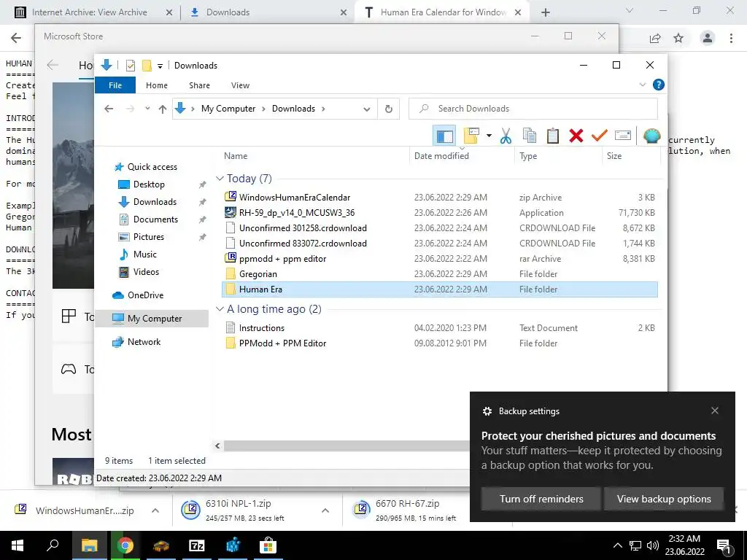Open the address bar history dropdown

click(x=366, y=109)
